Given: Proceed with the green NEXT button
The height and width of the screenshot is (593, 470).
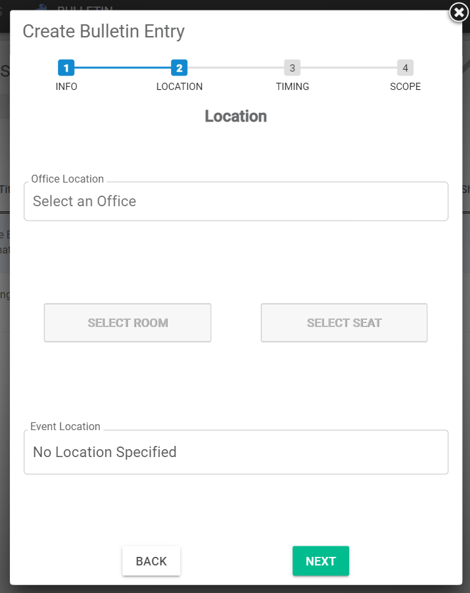Looking at the screenshot, I should click(321, 561).
